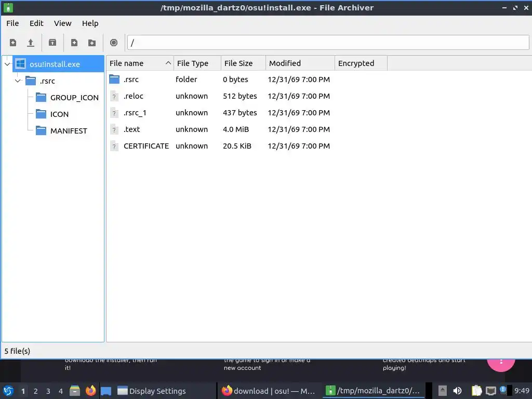Switch to workspace 3
Viewport: 532px width, 399px height.
tap(48, 391)
